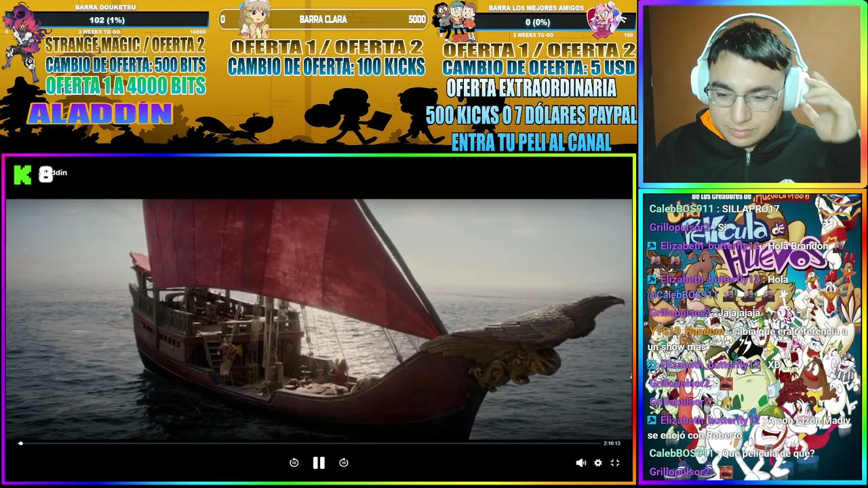
Task: Click the '@CalebBOS911' mention in chat
Action: click(683, 296)
